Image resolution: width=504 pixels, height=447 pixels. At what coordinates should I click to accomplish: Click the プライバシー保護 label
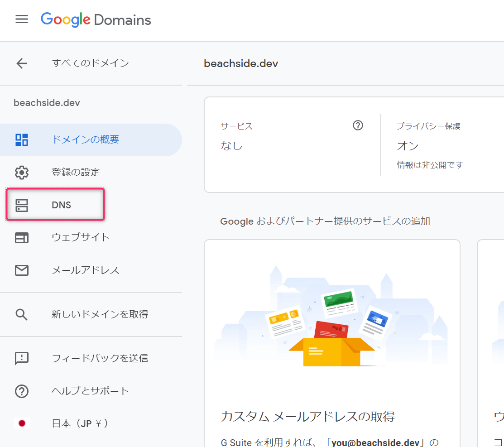tap(428, 126)
